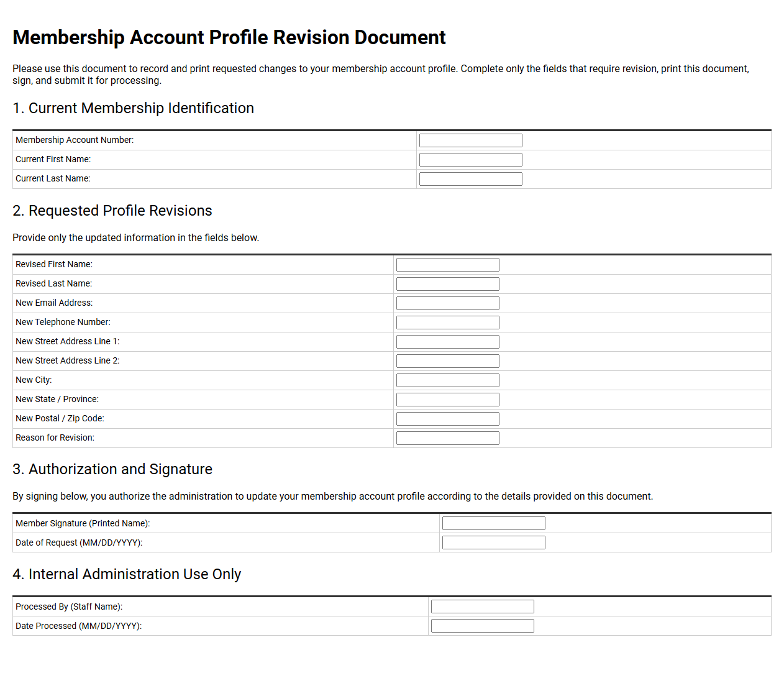Click the 'Please use this document to record' paragraph
This screenshot has width=784, height=696.
[x=381, y=75]
